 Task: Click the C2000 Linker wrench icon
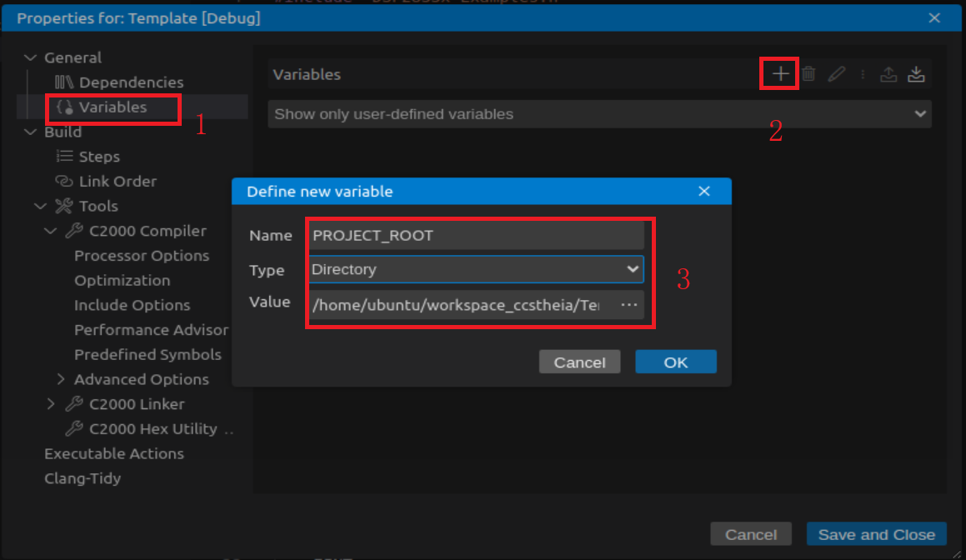(x=74, y=404)
